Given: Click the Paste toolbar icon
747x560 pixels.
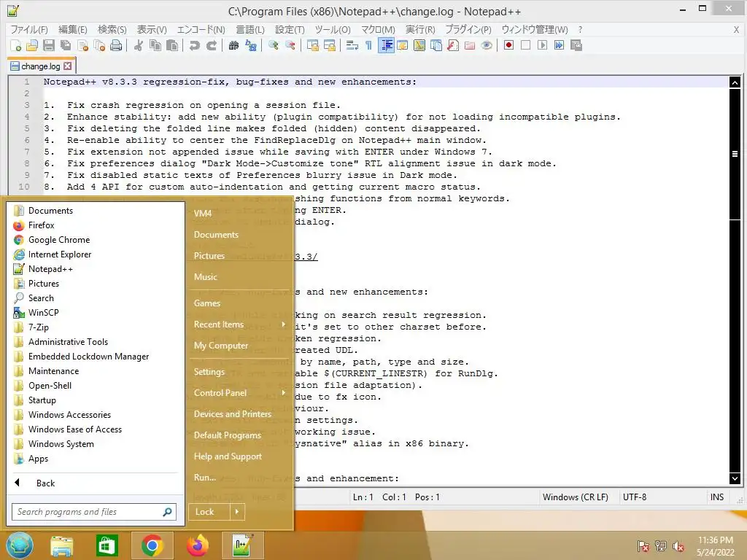Looking at the screenshot, I should click(x=172, y=46).
